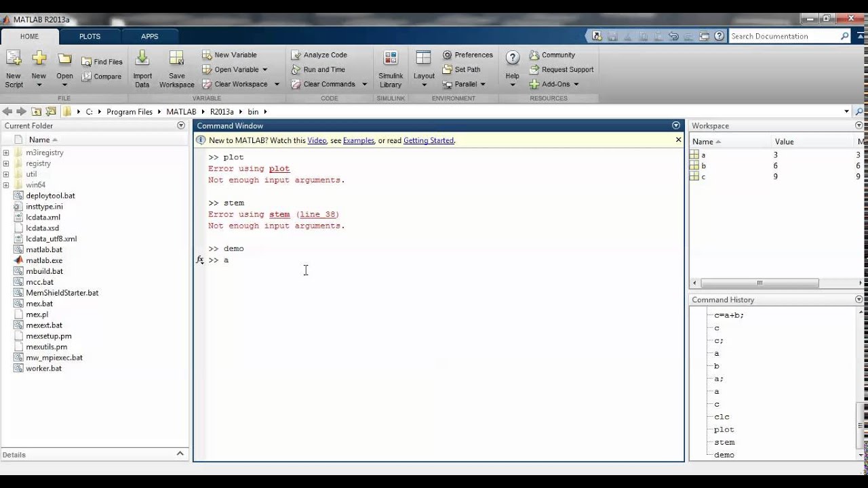Click the Add-Ons button
Screen dimensions: 868x488
click(554, 84)
